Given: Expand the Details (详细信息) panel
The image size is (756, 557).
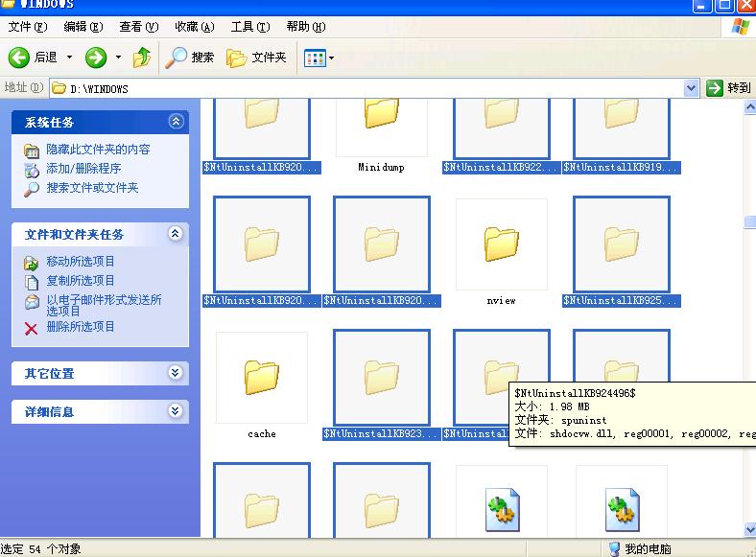Looking at the screenshot, I should (176, 411).
